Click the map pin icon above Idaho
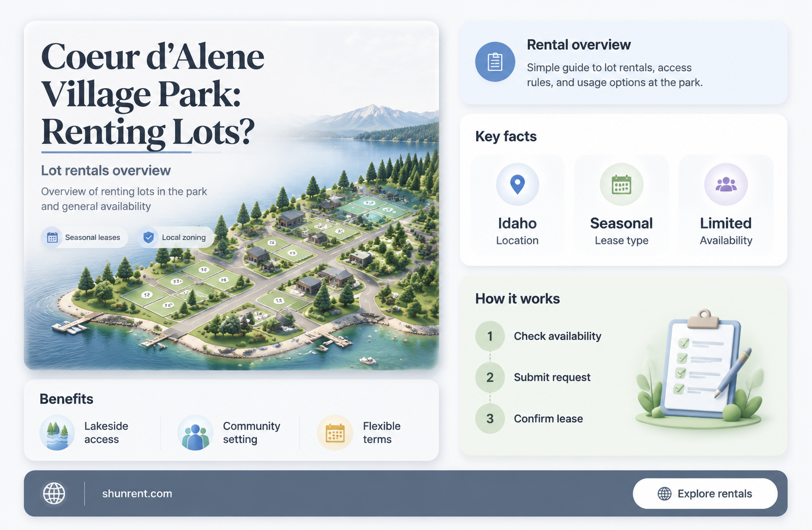 517,184
